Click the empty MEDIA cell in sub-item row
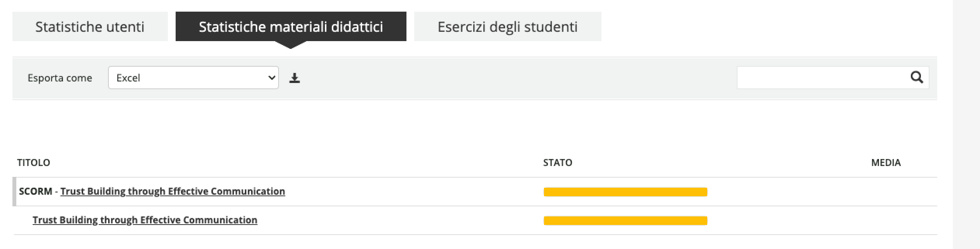The width and height of the screenshot is (980, 249). (x=886, y=220)
